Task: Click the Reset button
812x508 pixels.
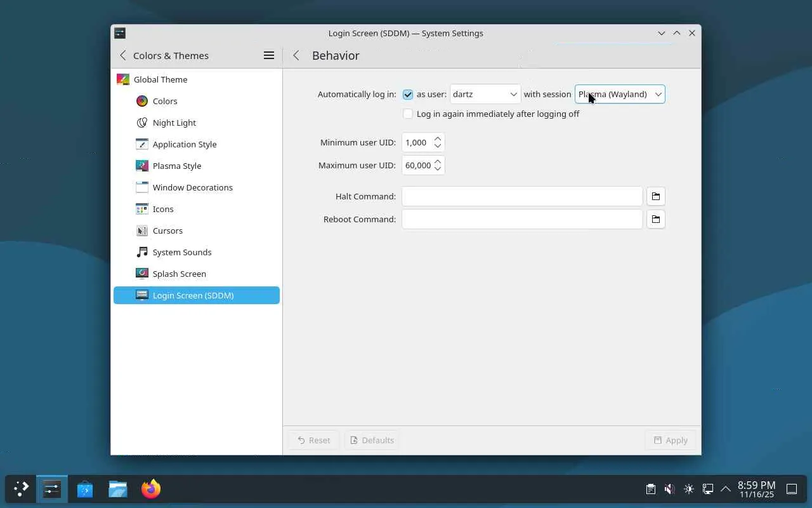Action: (x=314, y=440)
